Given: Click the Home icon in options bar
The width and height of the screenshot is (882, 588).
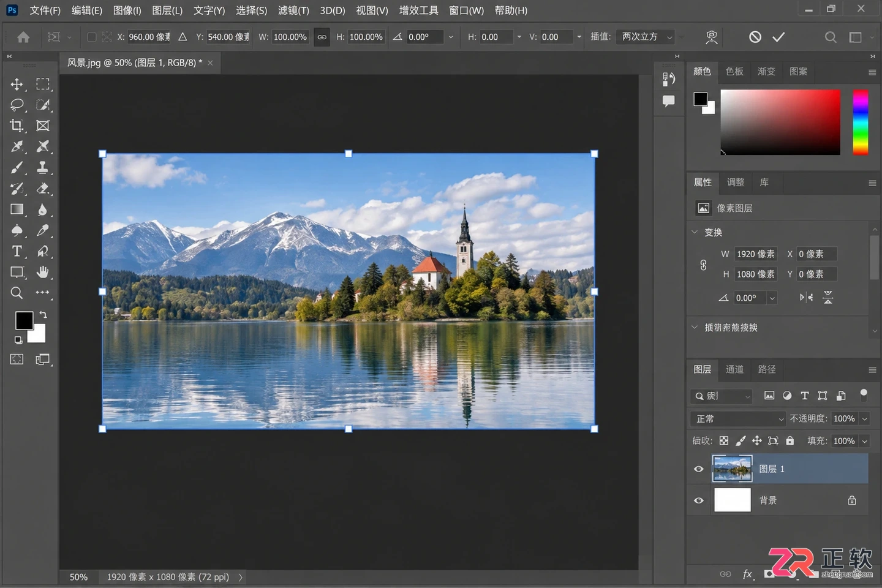Looking at the screenshot, I should coord(23,37).
